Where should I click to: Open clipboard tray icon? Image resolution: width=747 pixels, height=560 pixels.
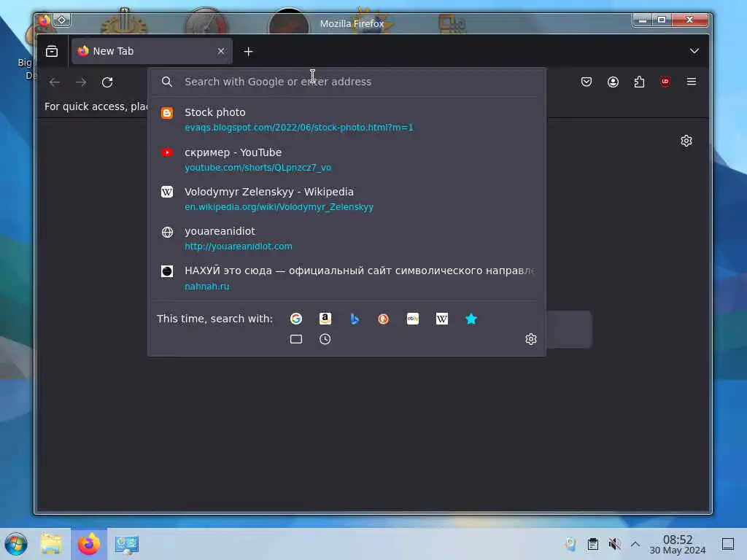592,544
